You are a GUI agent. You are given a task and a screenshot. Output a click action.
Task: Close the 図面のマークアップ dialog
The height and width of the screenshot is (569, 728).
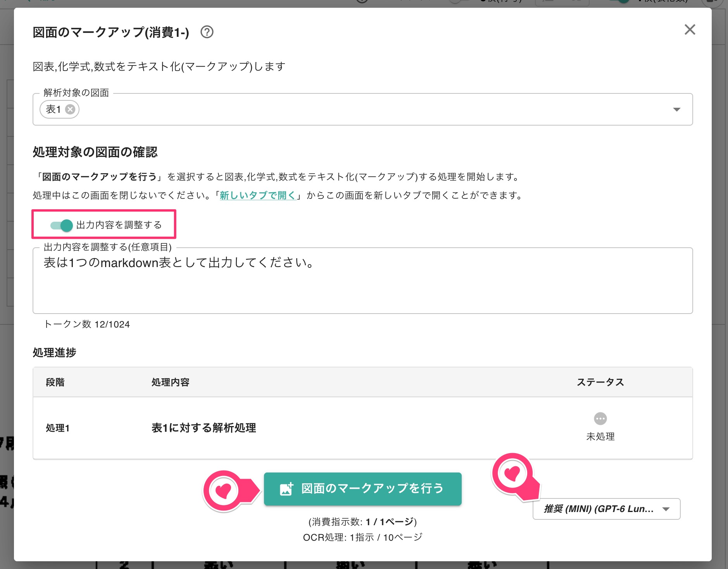[x=690, y=29]
